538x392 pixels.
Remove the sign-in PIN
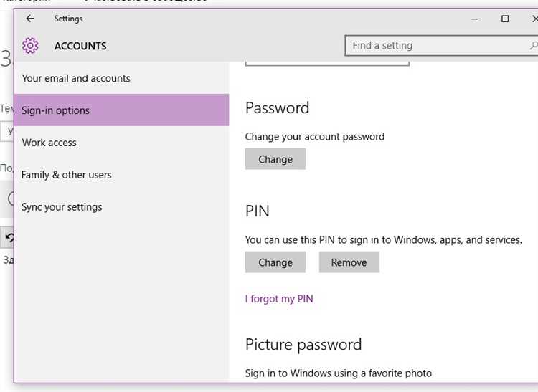coord(349,262)
